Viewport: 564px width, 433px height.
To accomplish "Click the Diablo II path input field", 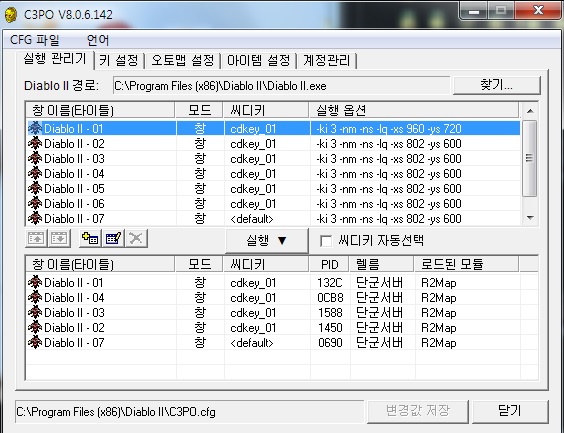I will coord(281,86).
